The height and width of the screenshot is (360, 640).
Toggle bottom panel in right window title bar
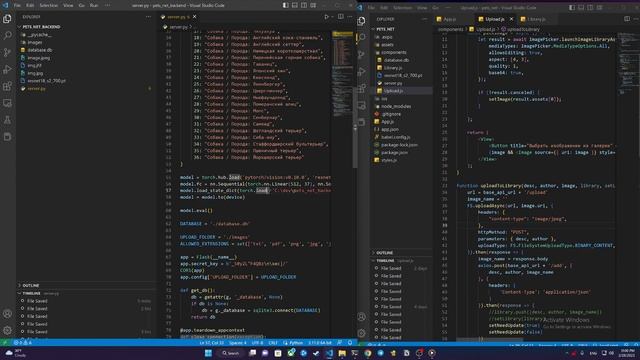(581, 7)
